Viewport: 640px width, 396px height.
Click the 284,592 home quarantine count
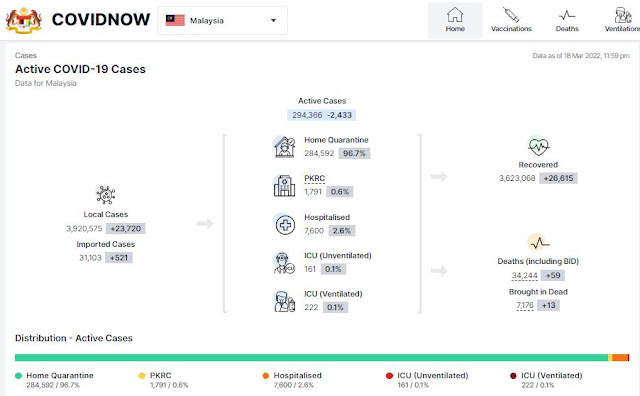point(319,154)
